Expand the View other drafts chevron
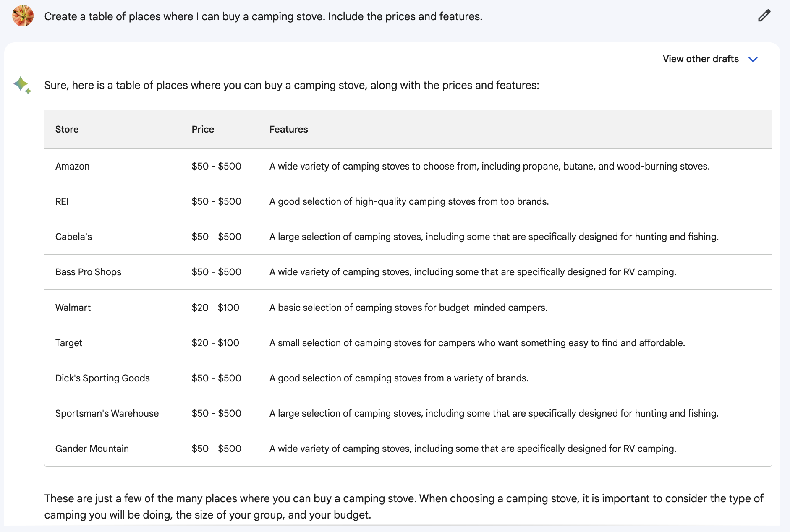The height and width of the screenshot is (532, 790). tap(753, 59)
